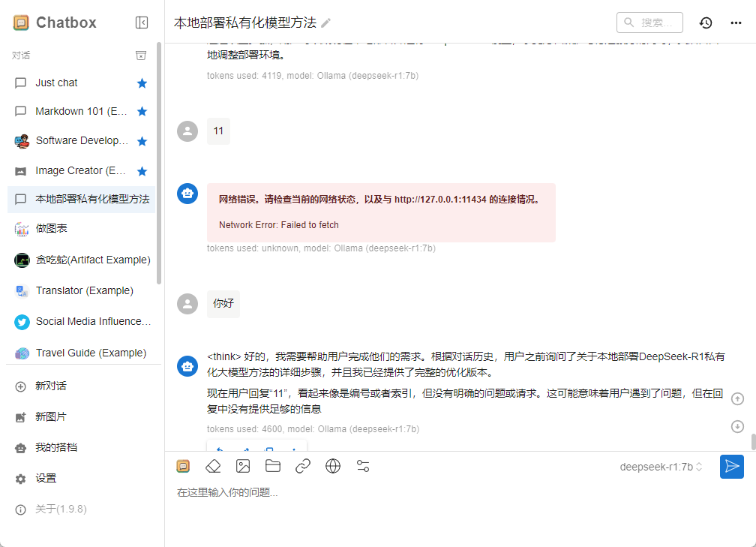The image size is (756, 547).
Task: Unstar the Software Developer conversation
Action: click(x=142, y=141)
